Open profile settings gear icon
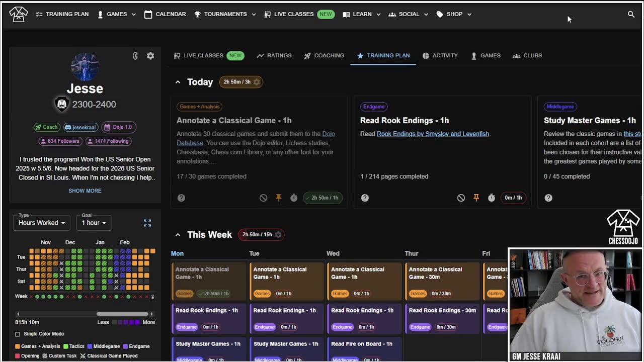This screenshot has height=362, width=644. click(150, 56)
